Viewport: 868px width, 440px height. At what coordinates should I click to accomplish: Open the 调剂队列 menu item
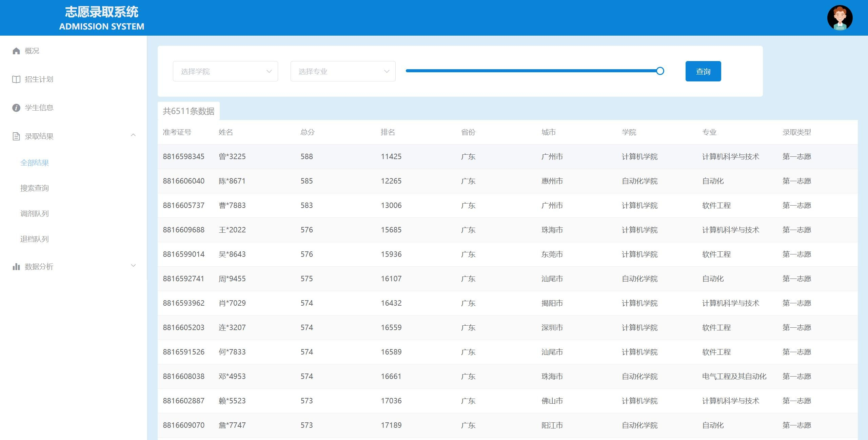tap(35, 214)
